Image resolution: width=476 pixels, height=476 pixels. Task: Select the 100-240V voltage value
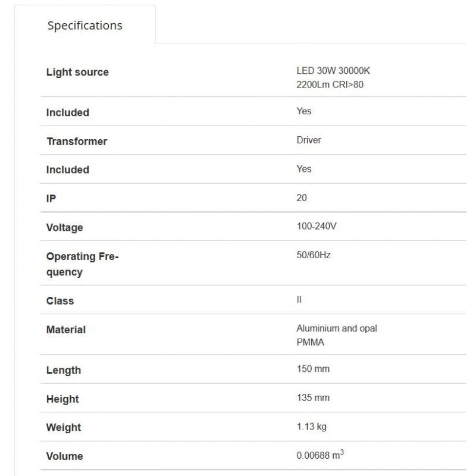pyautogui.click(x=317, y=226)
